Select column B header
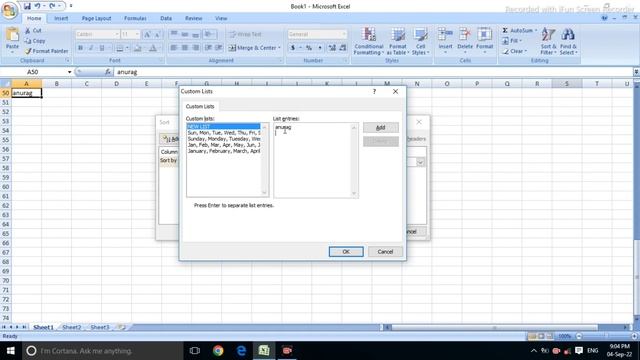Screen dimensions: 640x360 [56, 84]
